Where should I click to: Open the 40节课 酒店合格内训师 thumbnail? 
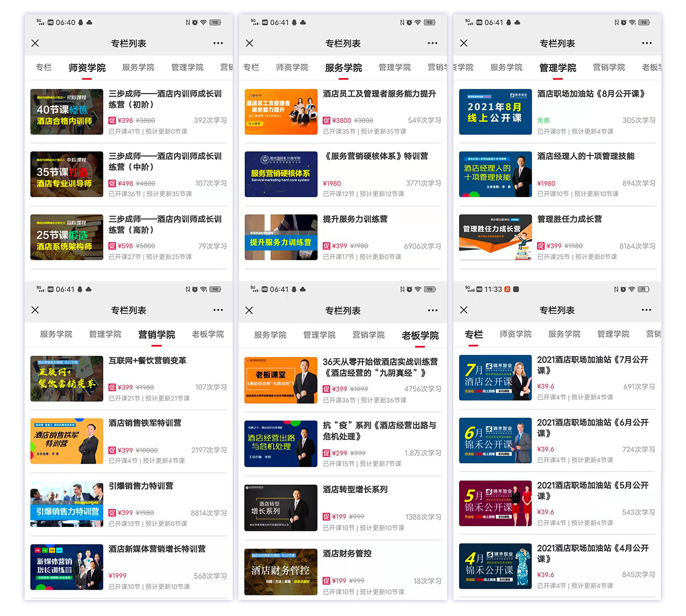(x=67, y=111)
